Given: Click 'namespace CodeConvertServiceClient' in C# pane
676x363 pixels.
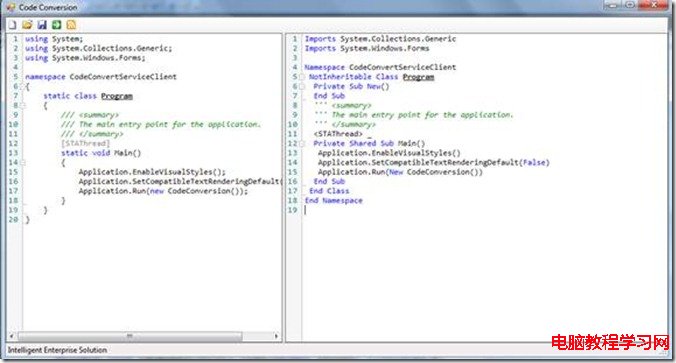Looking at the screenshot, I should [x=100, y=77].
